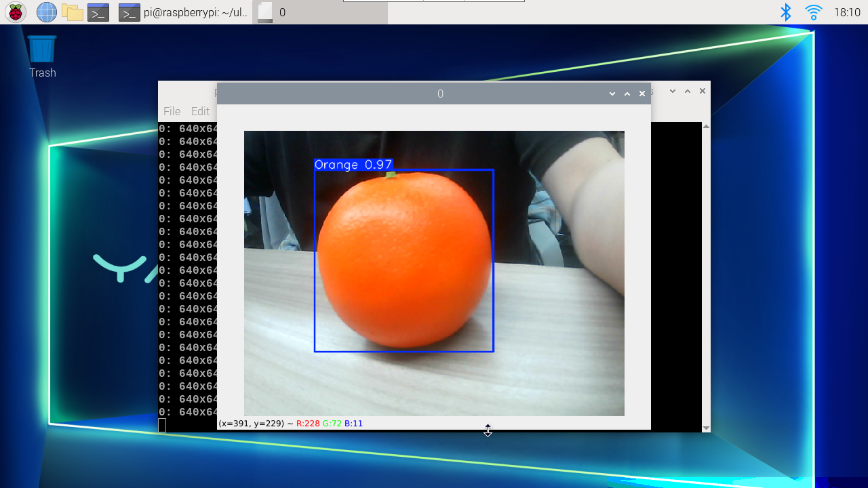Image resolution: width=868 pixels, height=488 pixels.
Task: Click the orange fruit in the camera view
Action: click(404, 260)
